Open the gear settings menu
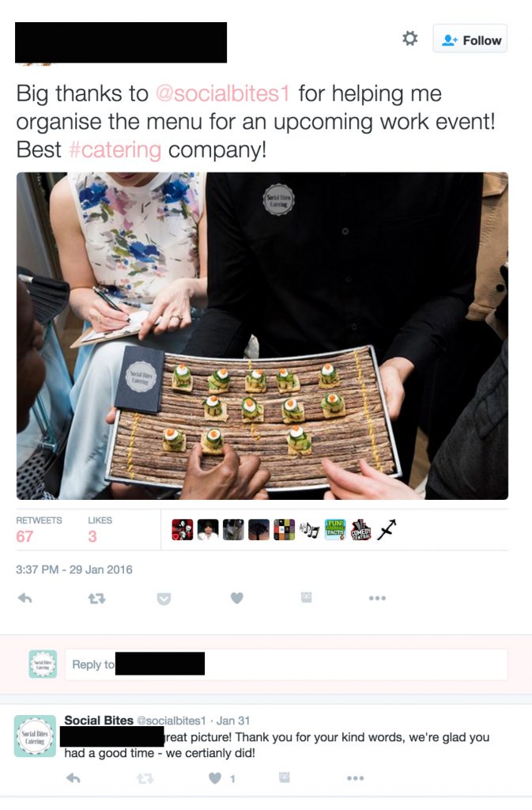The image size is (532, 810). [409, 38]
